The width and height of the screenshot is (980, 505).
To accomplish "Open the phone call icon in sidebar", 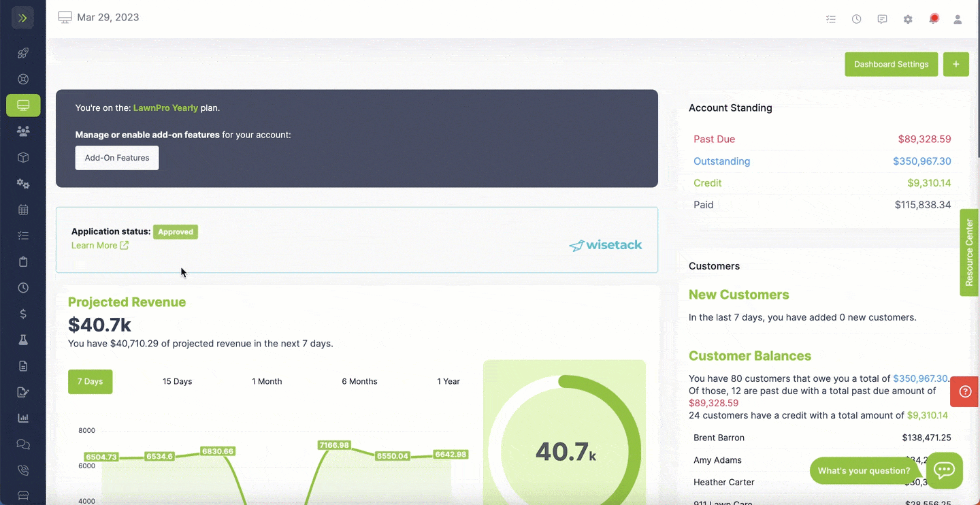I will [x=23, y=470].
